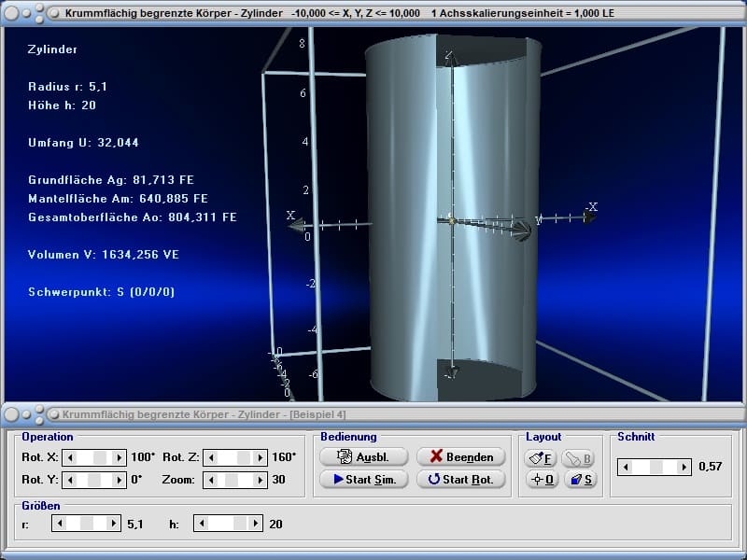
Task: Click the 'Umfang U: 32,044' readout
Action: point(83,143)
